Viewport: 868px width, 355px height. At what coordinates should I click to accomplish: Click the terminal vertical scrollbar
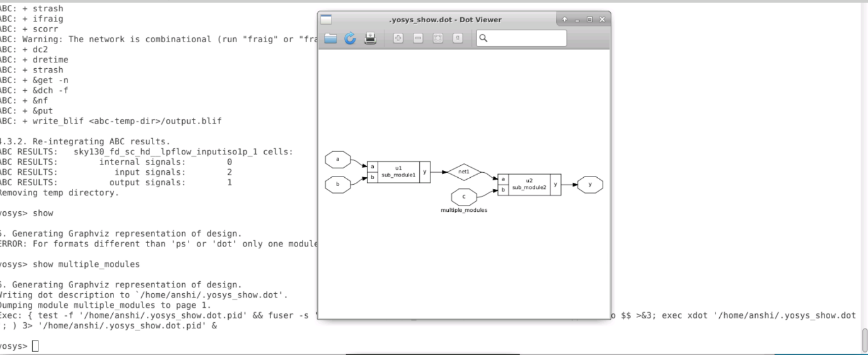[x=864, y=340]
